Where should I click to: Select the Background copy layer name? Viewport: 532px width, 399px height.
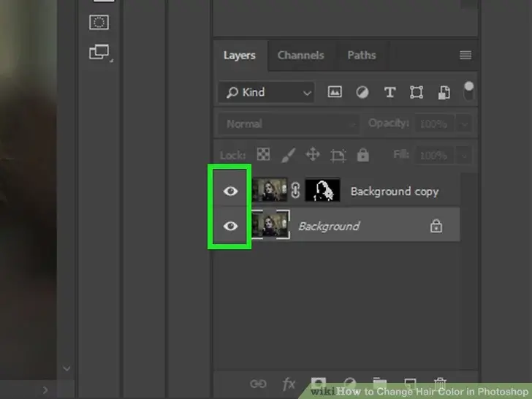(394, 191)
